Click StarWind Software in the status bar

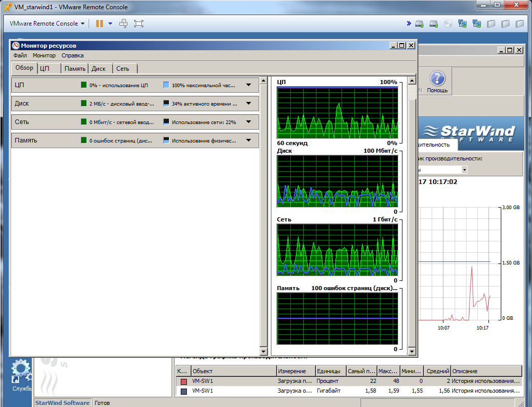[x=62, y=402]
